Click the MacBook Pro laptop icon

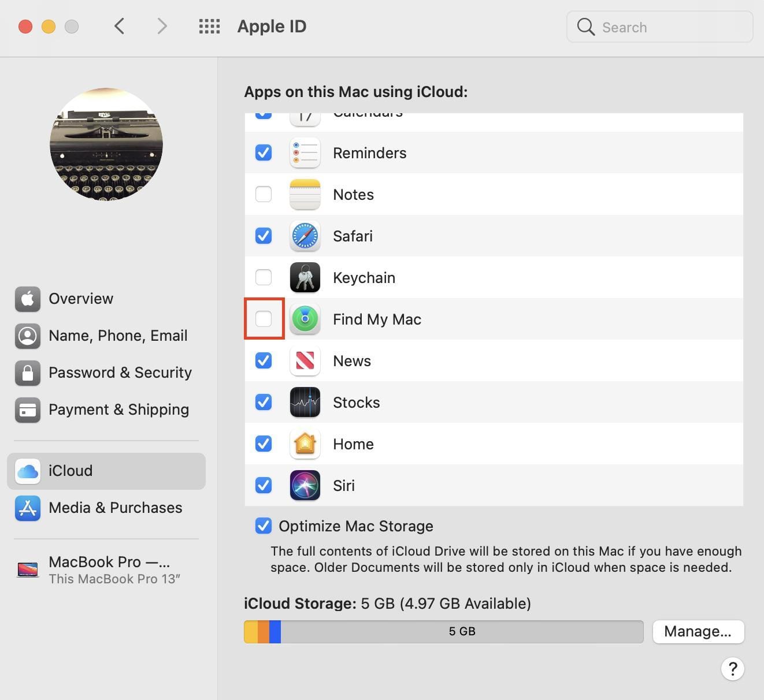click(28, 570)
